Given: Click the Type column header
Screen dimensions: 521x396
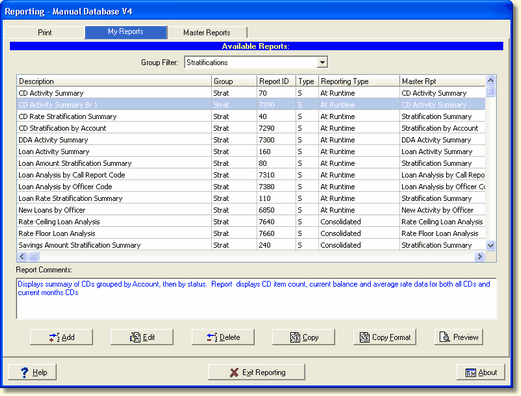Looking at the screenshot, I should pos(307,81).
